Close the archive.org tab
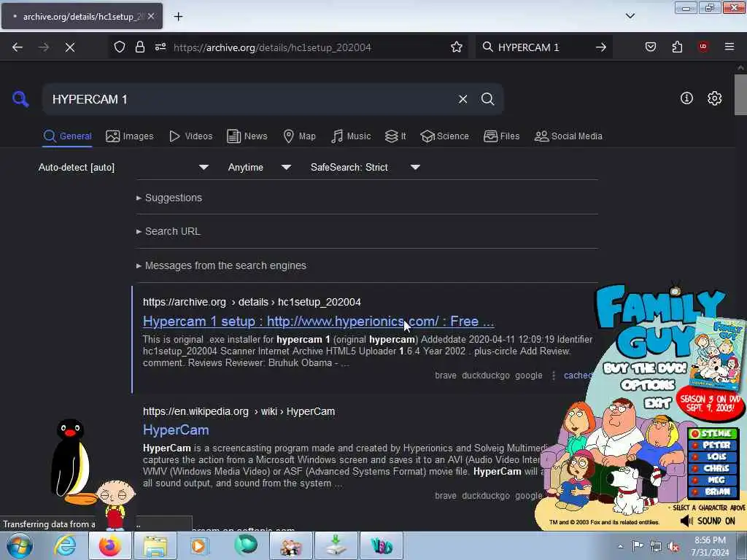This screenshot has height=560, width=747. [x=150, y=16]
